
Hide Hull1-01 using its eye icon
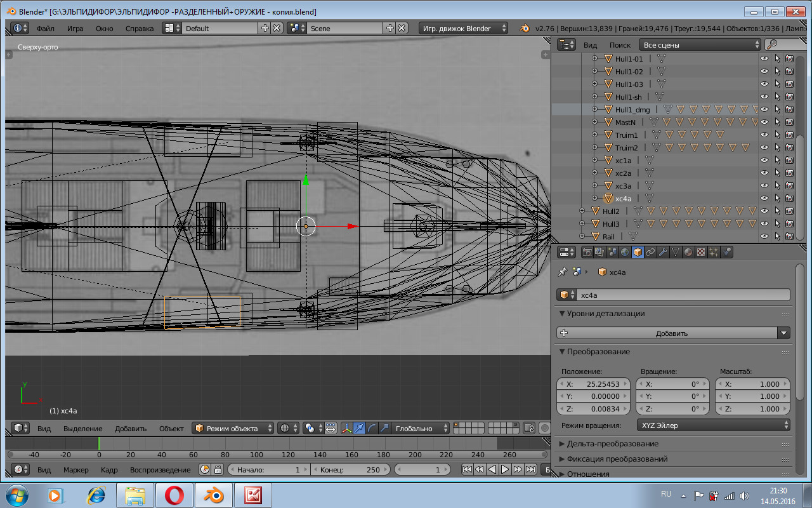click(764, 59)
